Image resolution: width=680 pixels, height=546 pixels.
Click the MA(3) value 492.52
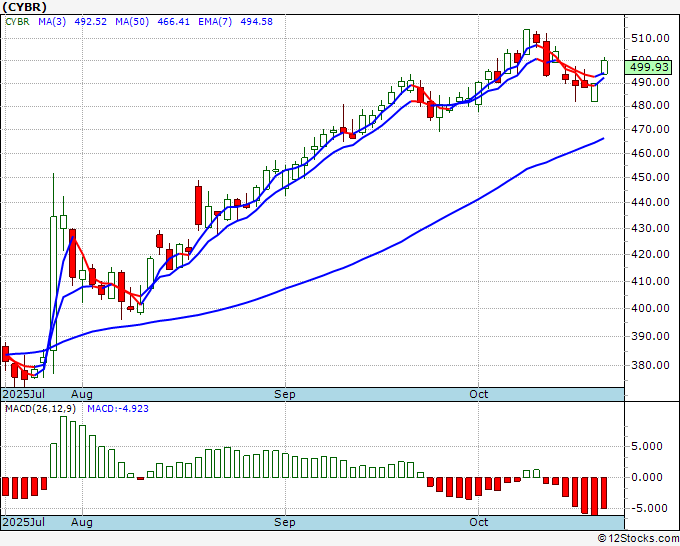(90, 21)
